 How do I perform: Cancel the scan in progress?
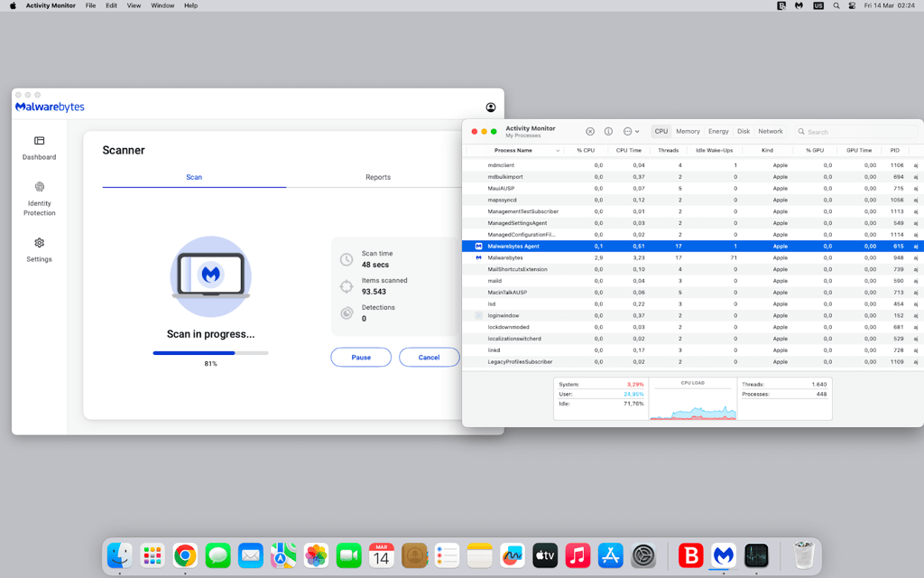click(429, 357)
